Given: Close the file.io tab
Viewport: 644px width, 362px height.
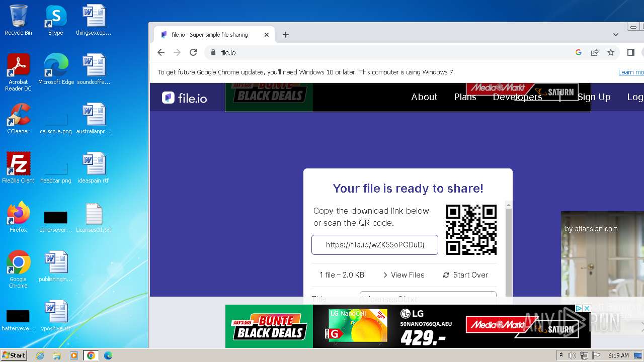Looking at the screenshot, I should pos(267,35).
